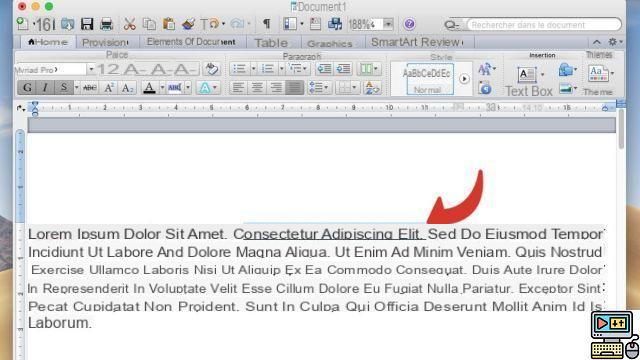Increase the paragraph indent
Viewport: 640px width, 360px height.
click(344, 69)
